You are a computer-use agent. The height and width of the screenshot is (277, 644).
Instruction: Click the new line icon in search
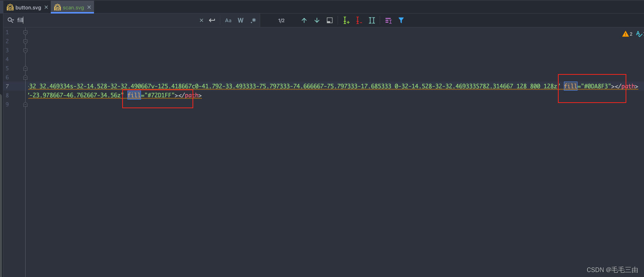tap(212, 20)
